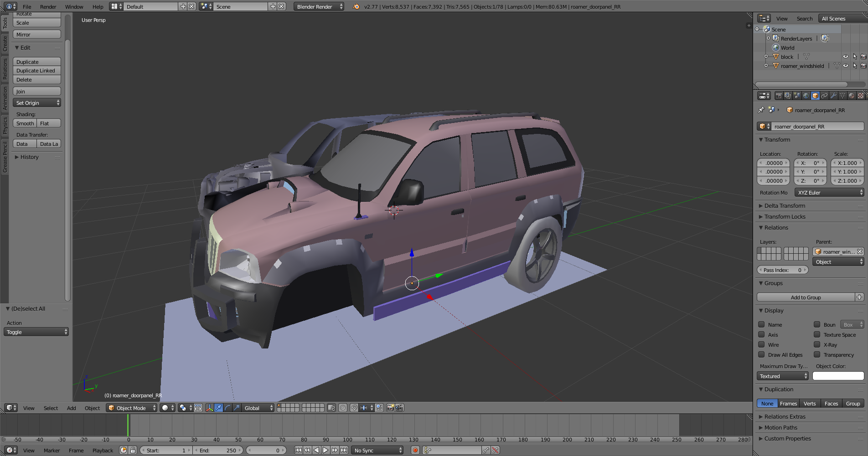The image size is (868, 456).
Task: Open the Render properties tab (camera icon)
Action: 779,96
